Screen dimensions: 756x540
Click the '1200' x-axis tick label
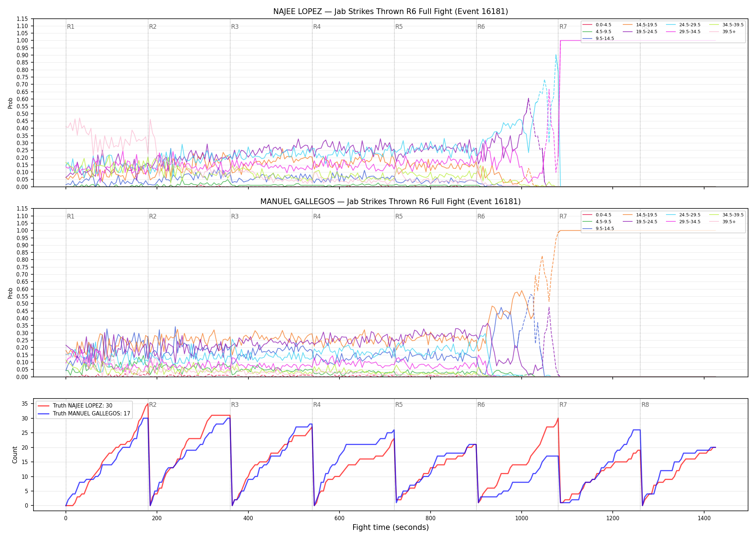pyautogui.click(x=613, y=518)
